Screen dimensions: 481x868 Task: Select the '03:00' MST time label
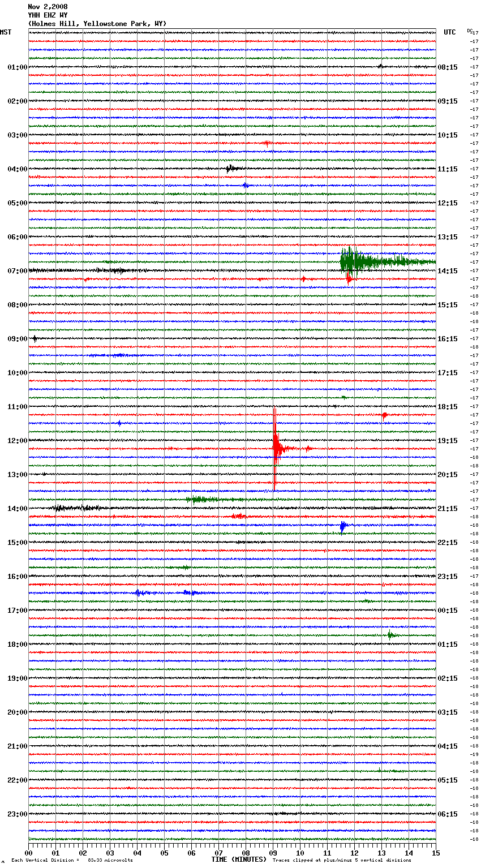click(18, 135)
